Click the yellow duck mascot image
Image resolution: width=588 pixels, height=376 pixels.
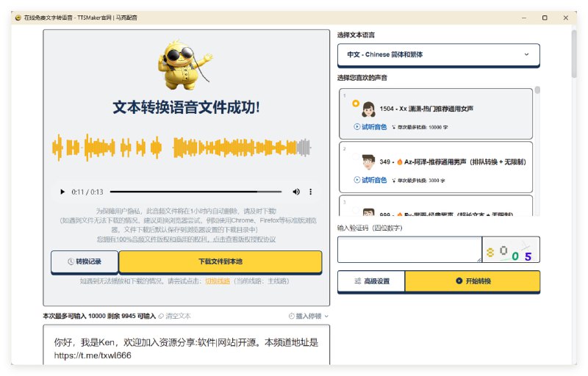[x=185, y=64]
